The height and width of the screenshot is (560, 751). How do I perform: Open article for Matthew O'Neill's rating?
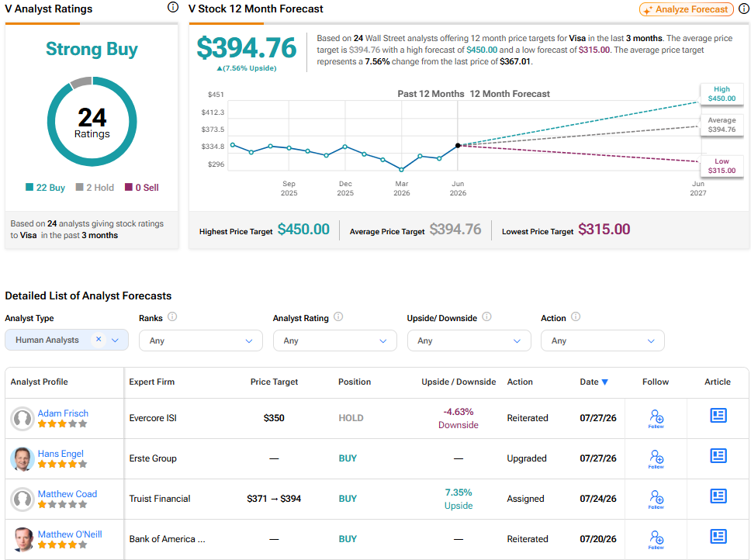718,536
